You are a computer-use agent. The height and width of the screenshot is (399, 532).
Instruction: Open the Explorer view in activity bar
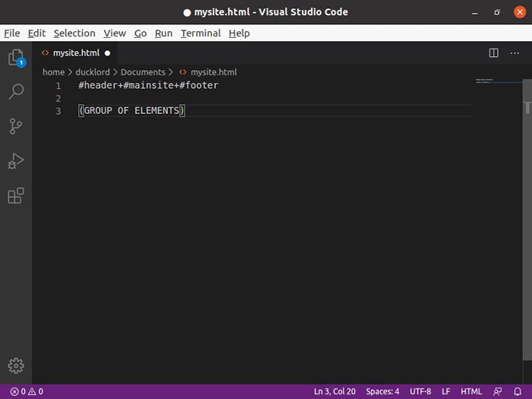coord(16,58)
